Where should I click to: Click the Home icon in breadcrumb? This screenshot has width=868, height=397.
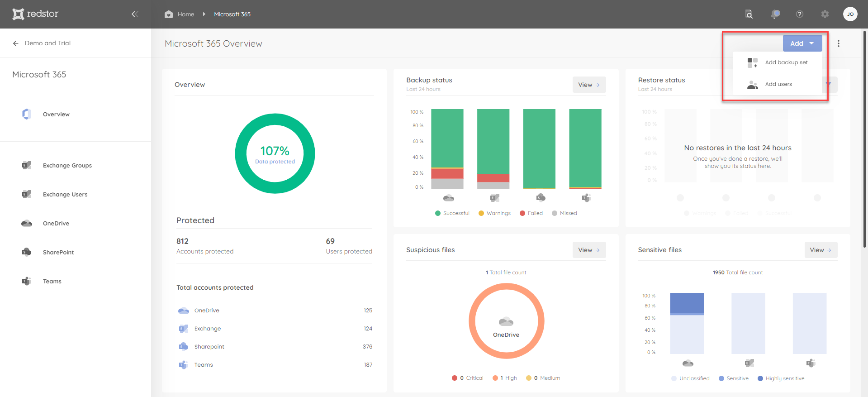pos(169,14)
